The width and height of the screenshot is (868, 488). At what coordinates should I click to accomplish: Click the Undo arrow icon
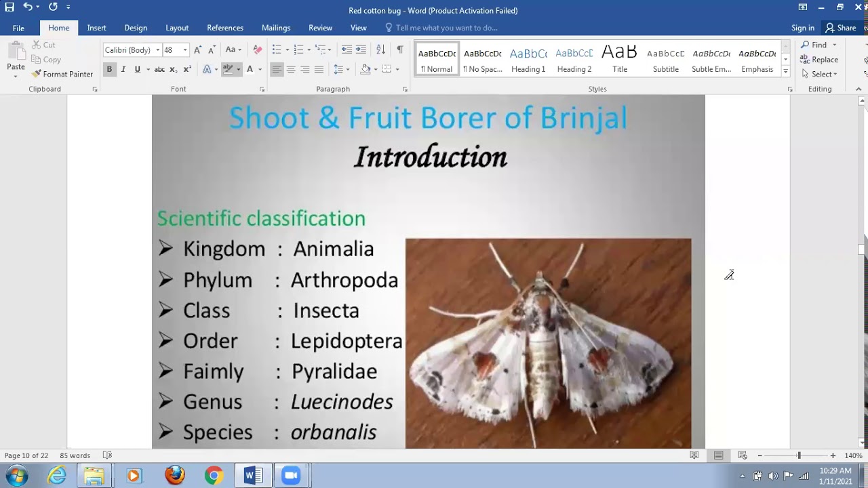click(27, 7)
